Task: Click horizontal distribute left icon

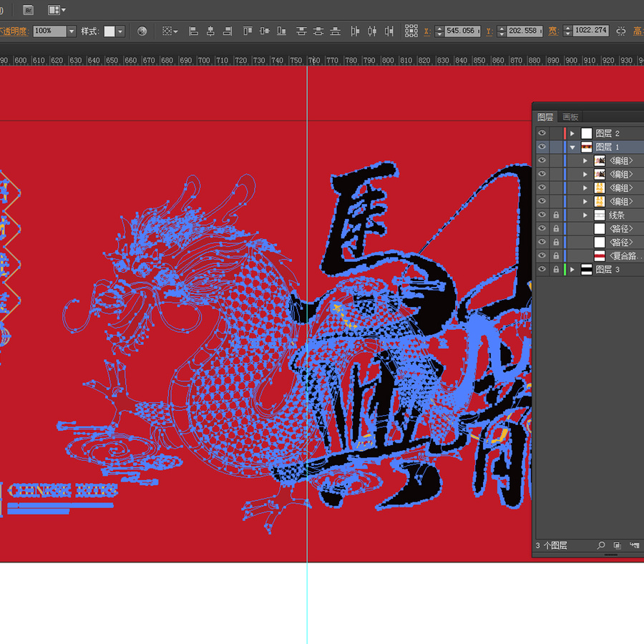Action: [x=355, y=31]
